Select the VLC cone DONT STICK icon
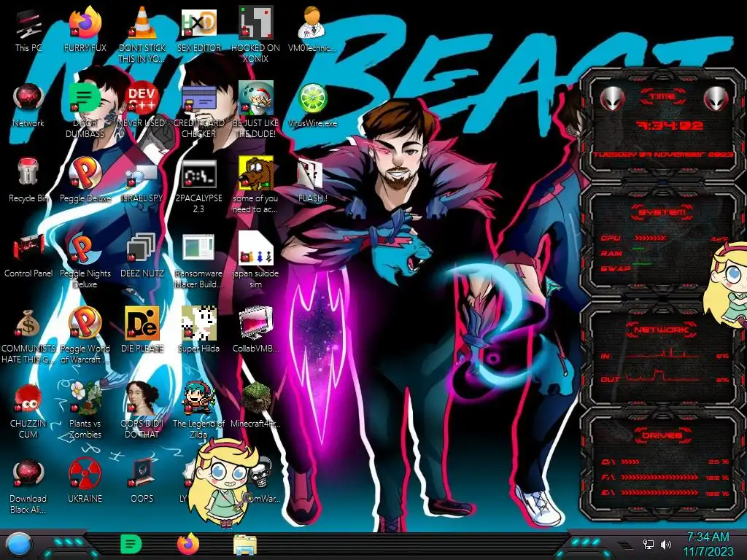The image size is (747, 560). (x=142, y=34)
